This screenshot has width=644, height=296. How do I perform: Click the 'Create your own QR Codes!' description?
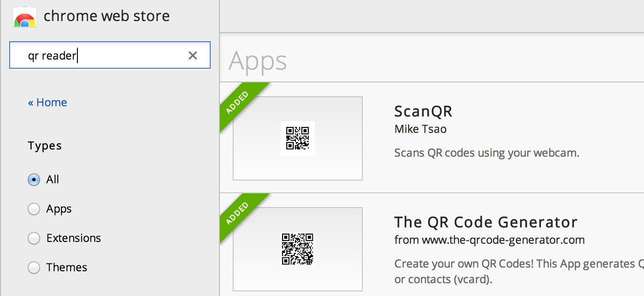coord(519,271)
